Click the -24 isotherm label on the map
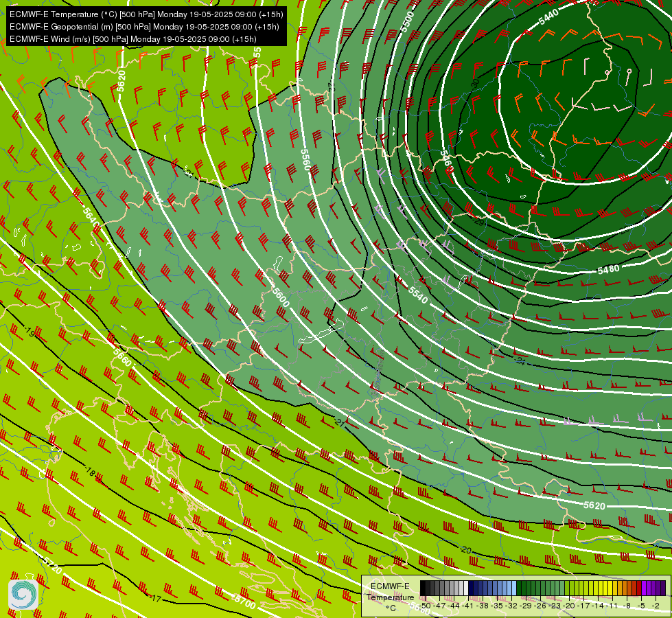 tap(520, 360)
